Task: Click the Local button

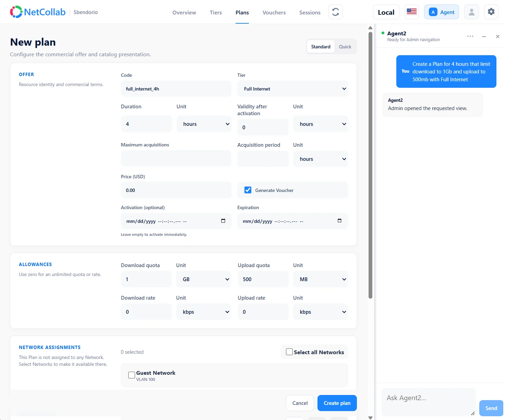Action: click(x=386, y=12)
